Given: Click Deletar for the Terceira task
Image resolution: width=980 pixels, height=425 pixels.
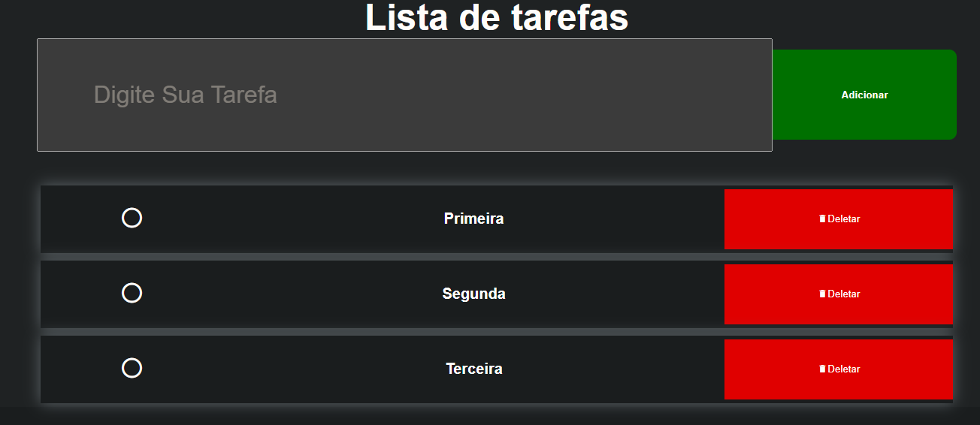Looking at the screenshot, I should click(839, 369).
